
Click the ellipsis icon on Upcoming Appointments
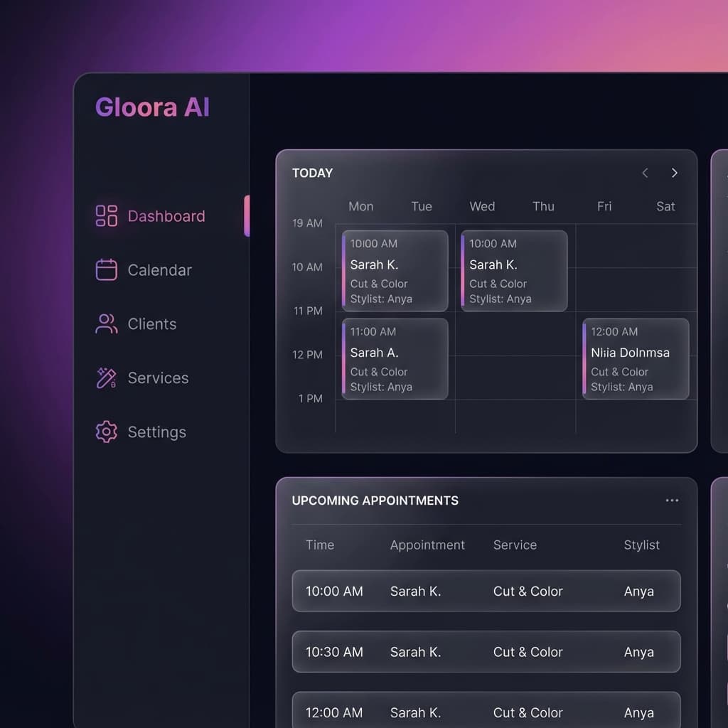click(x=672, y=500)
